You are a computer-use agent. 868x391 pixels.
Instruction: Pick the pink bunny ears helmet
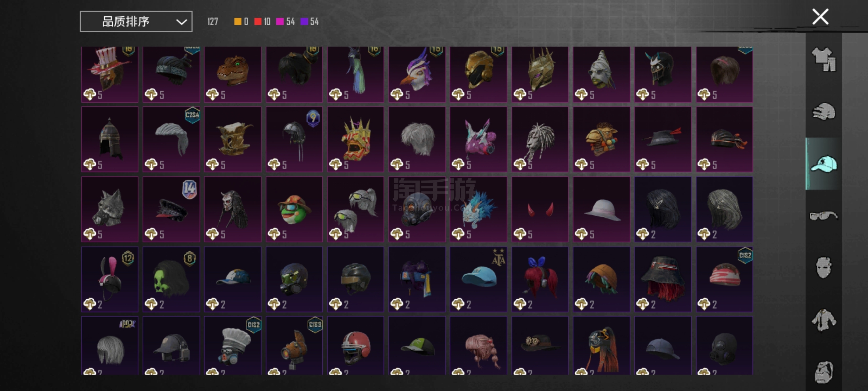coord(110,279)
